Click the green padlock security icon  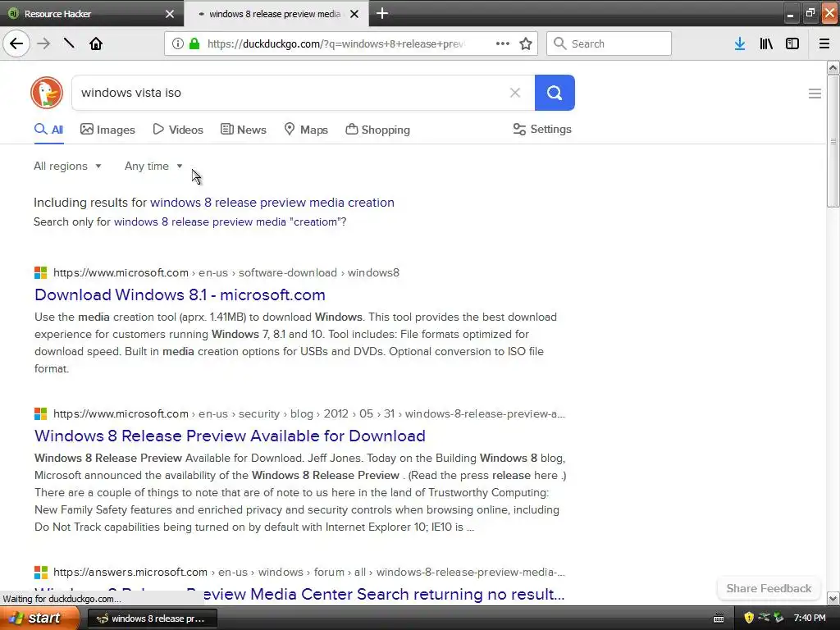point(194,43)
